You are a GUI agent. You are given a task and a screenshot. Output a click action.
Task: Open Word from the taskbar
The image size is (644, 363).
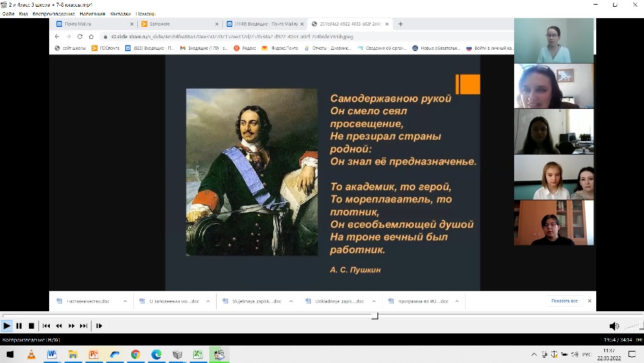point(52,354)
